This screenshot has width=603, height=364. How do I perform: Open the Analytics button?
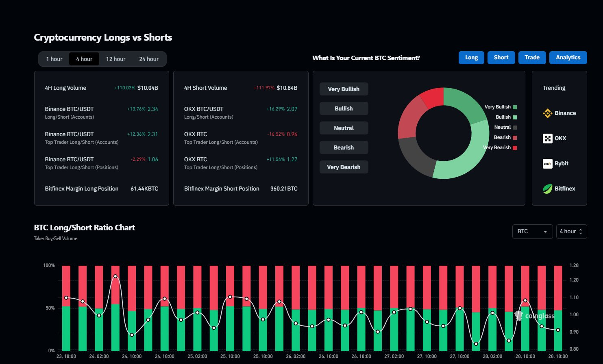tap(568, 58)
